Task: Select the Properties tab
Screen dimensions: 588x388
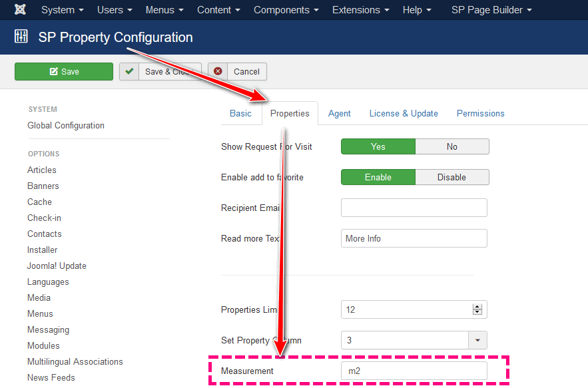Action: point(290,113)
